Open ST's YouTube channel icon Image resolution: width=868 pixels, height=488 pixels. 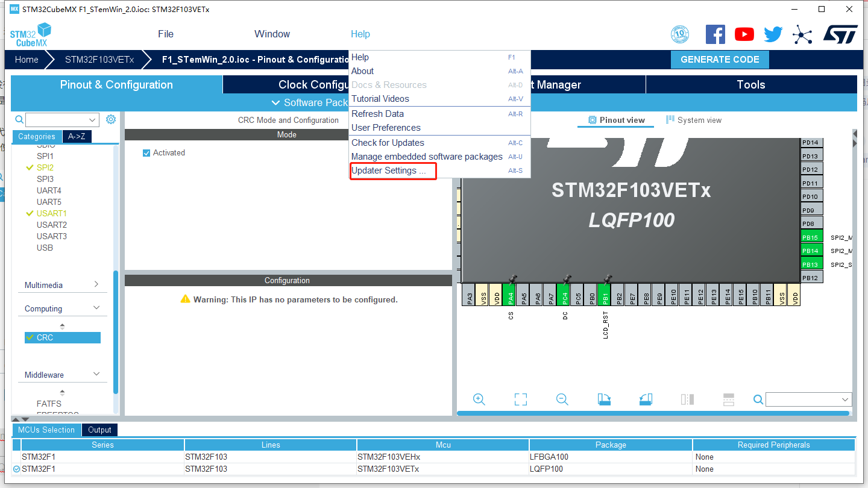coord(744,34)
